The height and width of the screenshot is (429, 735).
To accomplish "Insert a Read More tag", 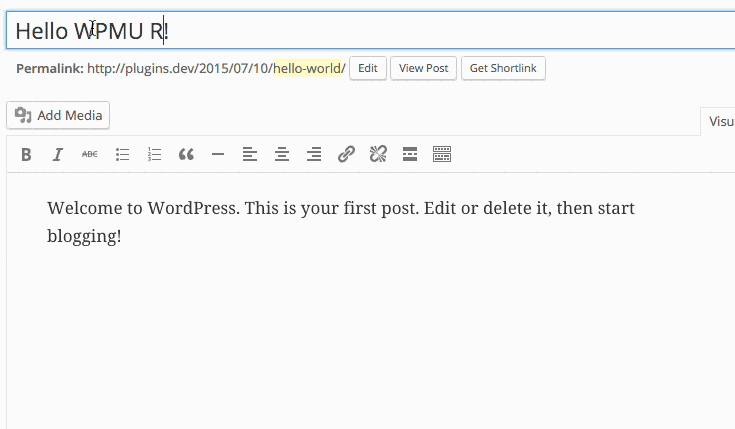I will coord(409,154).
